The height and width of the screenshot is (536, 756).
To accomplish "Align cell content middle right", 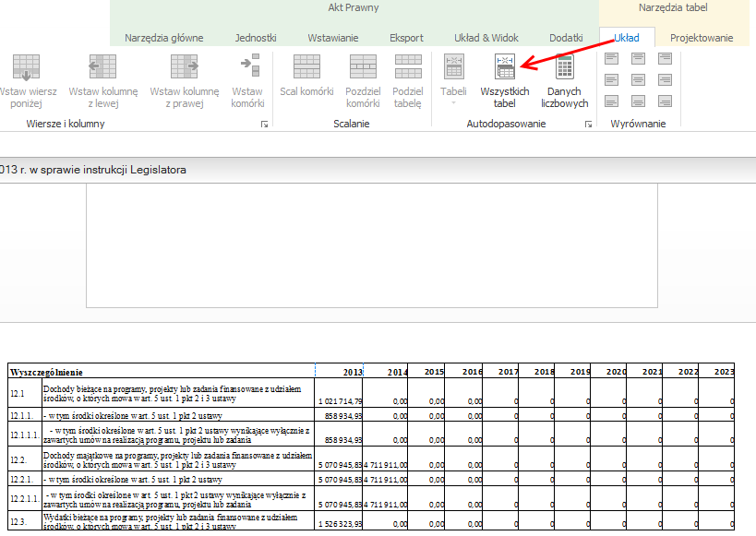I will click(665, 79).
